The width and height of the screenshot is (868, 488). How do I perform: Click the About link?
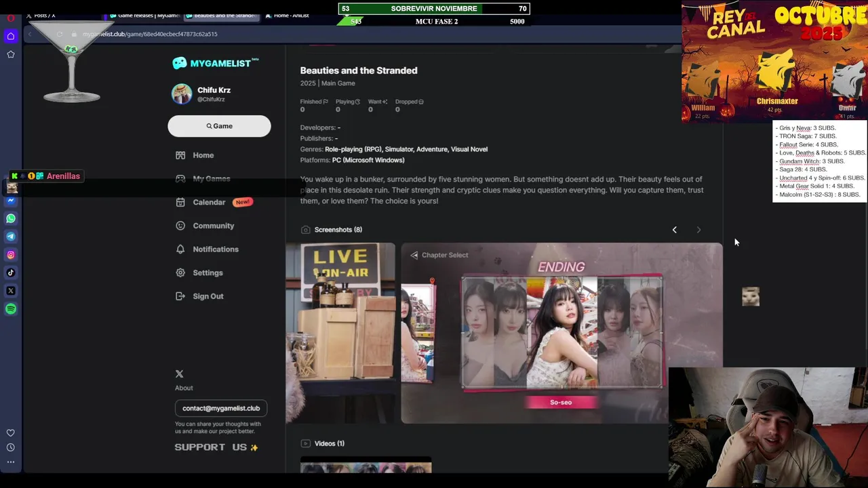coord(184,388)
